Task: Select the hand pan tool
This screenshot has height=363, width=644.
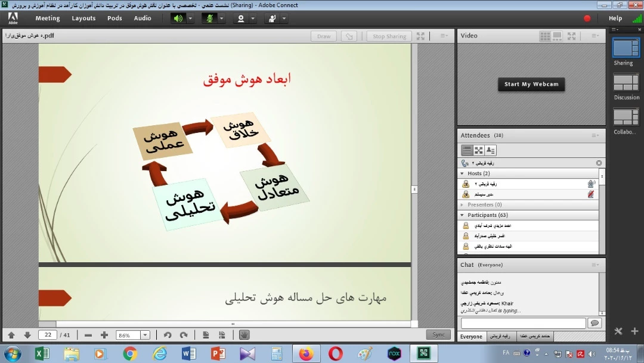Action: (x=244, y=335)
